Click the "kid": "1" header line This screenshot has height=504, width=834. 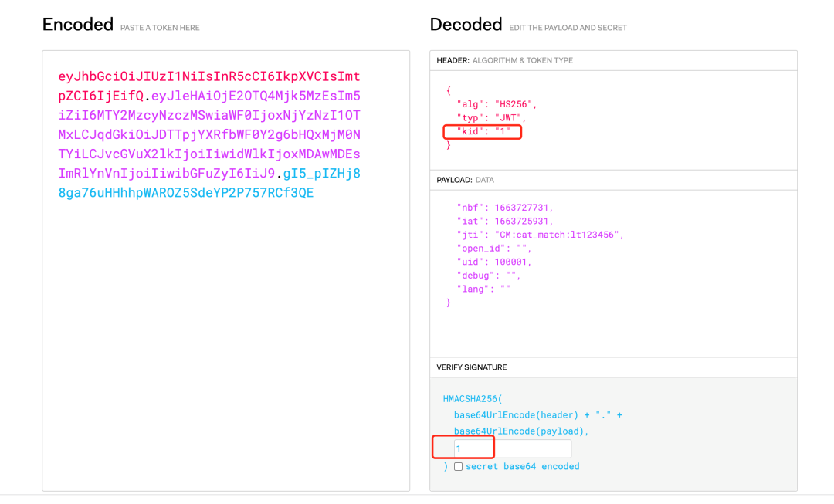click(483, 132)
